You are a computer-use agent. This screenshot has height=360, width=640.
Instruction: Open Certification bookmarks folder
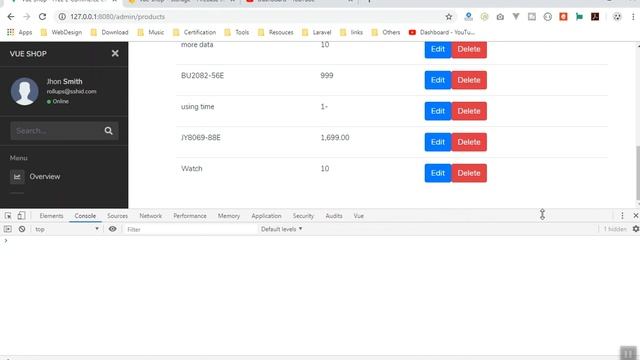click(194, 32)
